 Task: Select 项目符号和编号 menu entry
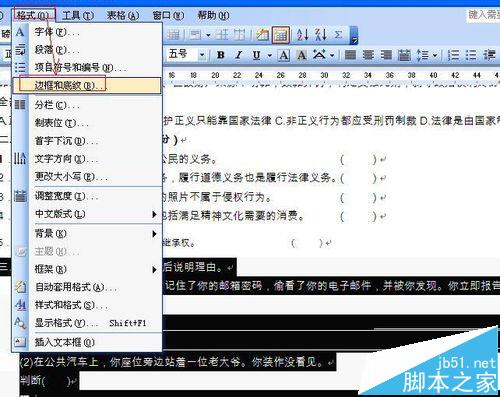[x=87, y=68]
